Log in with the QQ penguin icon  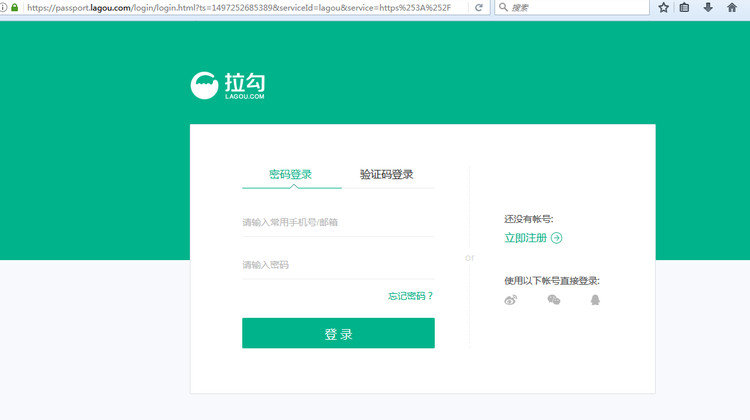coord(595,300)
